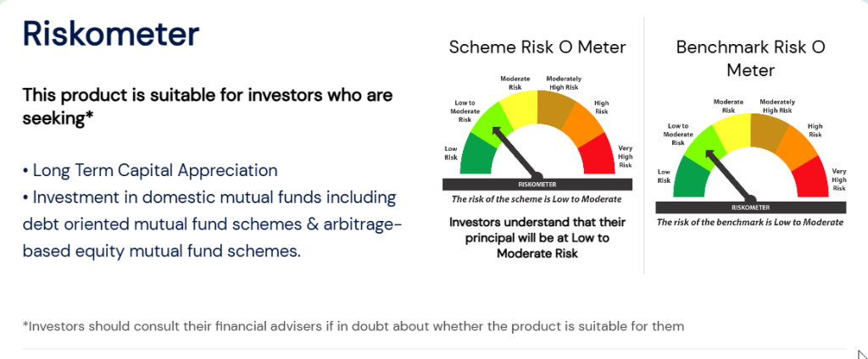The height and width of the screenshot is (359, 868).
Task: Click the Benchmark Risk O Meter title
Action: point(750,58)
